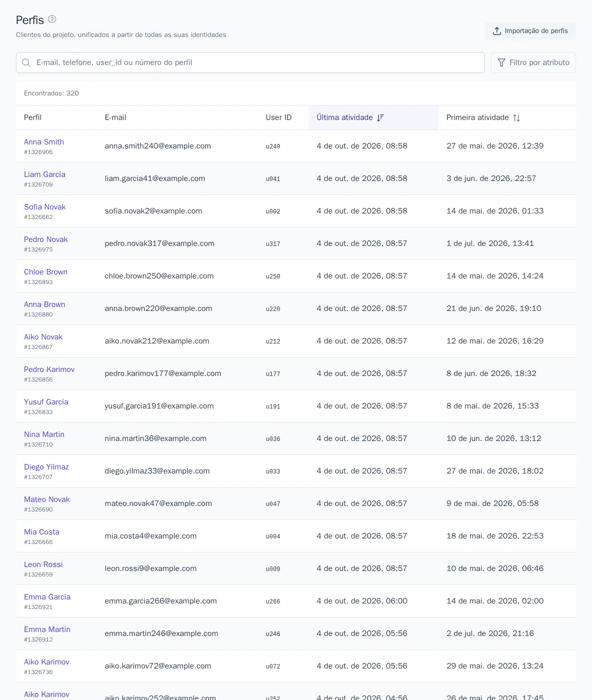The image size is (592, 700).
Task: Open Leon Rossi's profile
Action: [x=43, y=564]
